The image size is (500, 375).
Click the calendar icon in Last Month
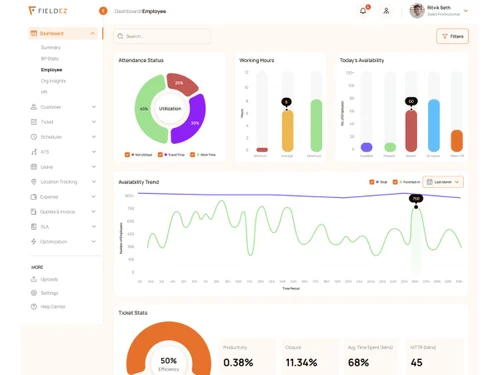430,182
